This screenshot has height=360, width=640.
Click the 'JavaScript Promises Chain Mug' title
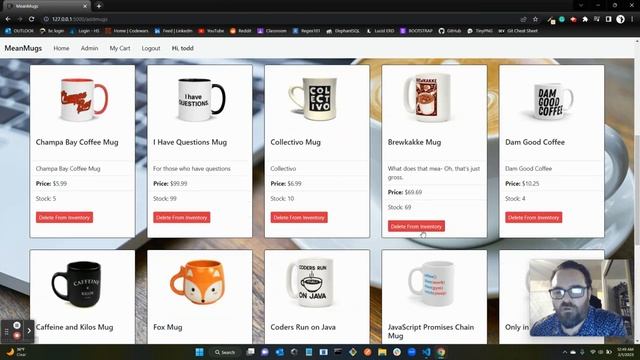point(431,331)
